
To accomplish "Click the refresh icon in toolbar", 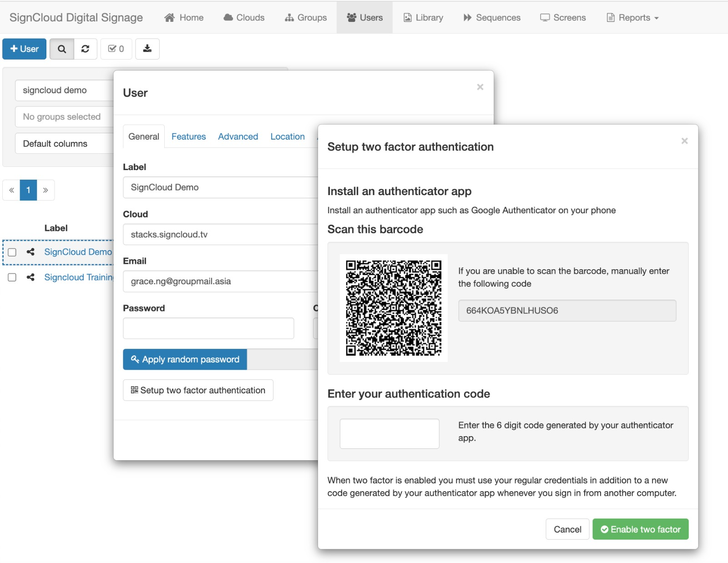I will pyautogui.click(x=85, y=49).
